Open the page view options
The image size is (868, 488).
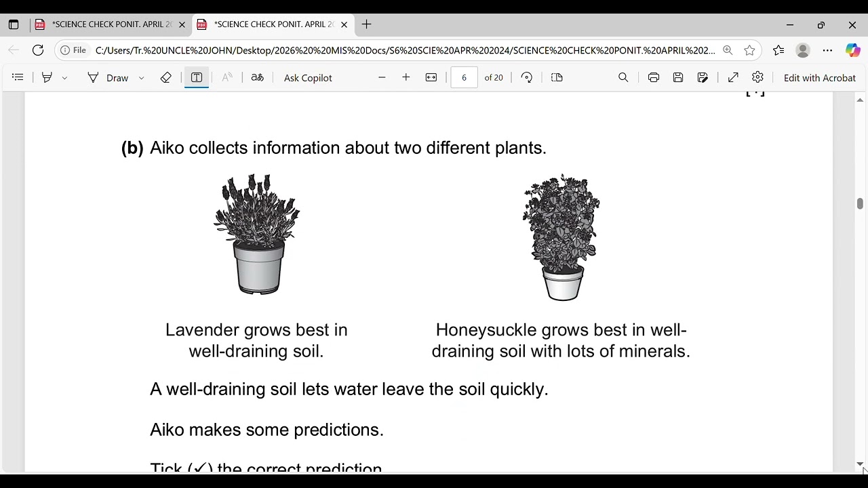tap(557, 78)
